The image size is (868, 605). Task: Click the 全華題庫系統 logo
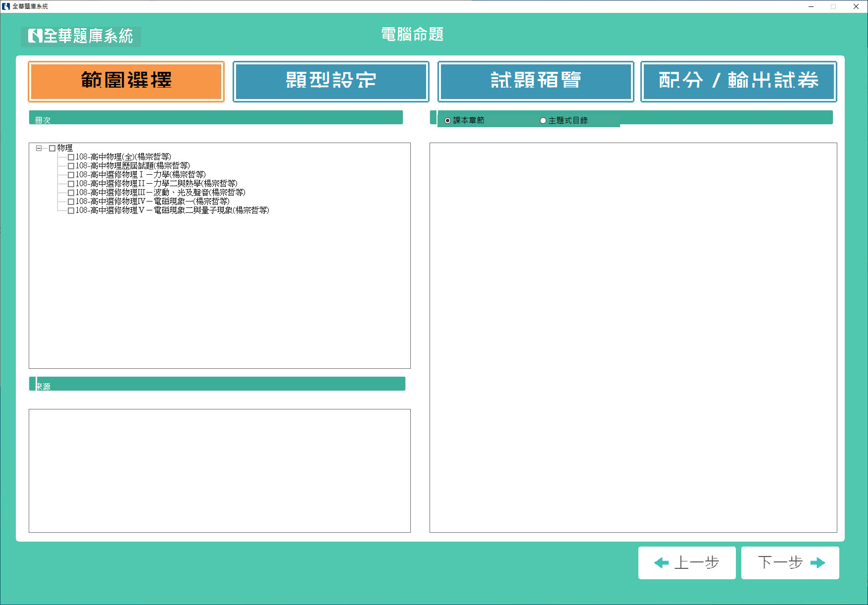point(81,36)
